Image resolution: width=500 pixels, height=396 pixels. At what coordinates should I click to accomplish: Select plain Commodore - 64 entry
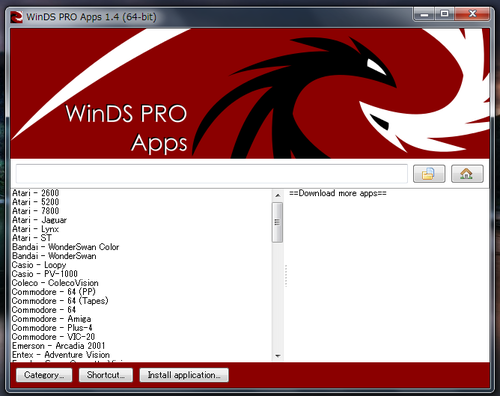[44, 310]
